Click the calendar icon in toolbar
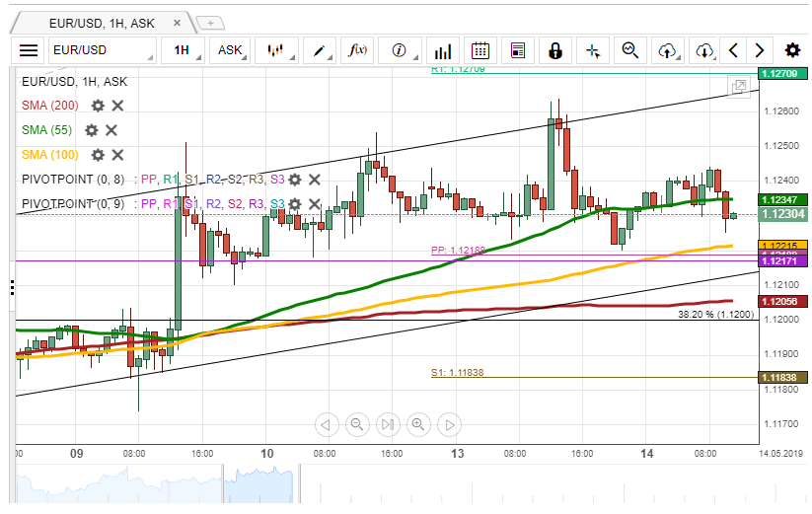 (x=480, y=50)
